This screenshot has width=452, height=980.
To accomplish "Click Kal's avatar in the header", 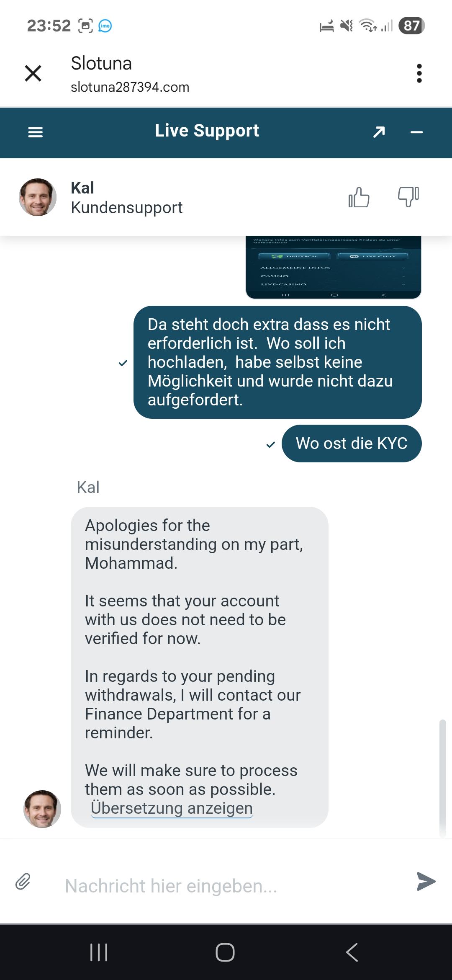I will (x=38, y=197).
